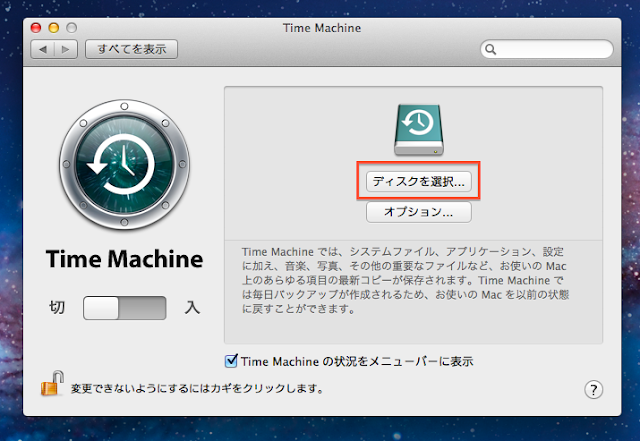Click the ディスクを選択... button
The height and width of the screenshot is (441, 640).
coord(418,181)
